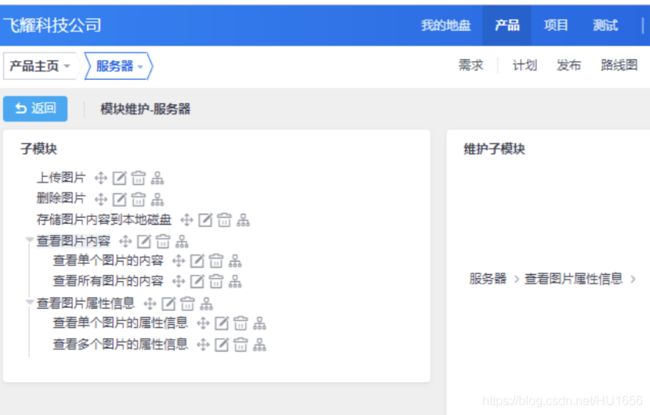650x415 pixels.
Task: Switch to the 测试 top navigation tab
Action: [x=605, y=25]
